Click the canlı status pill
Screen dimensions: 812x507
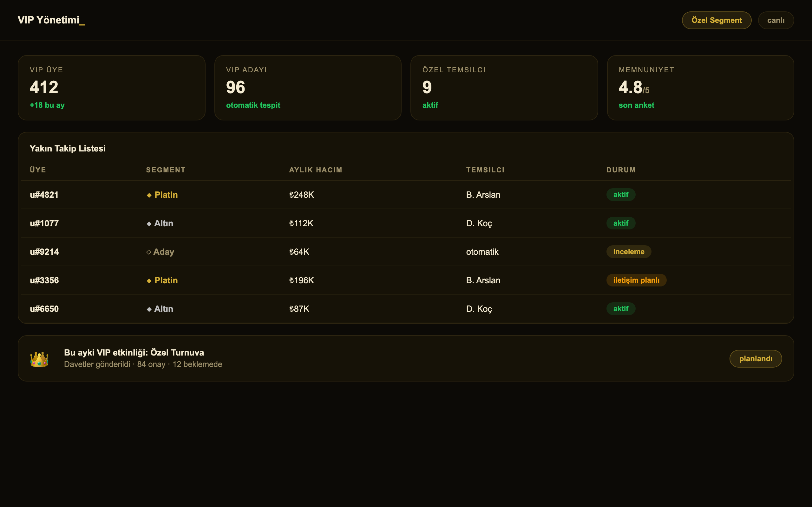776,20
